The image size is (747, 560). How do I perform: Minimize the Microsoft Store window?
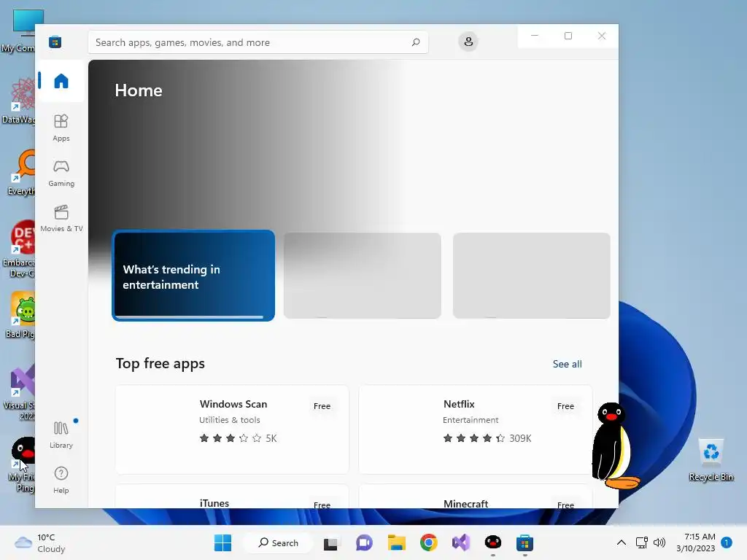pos(535,36)
